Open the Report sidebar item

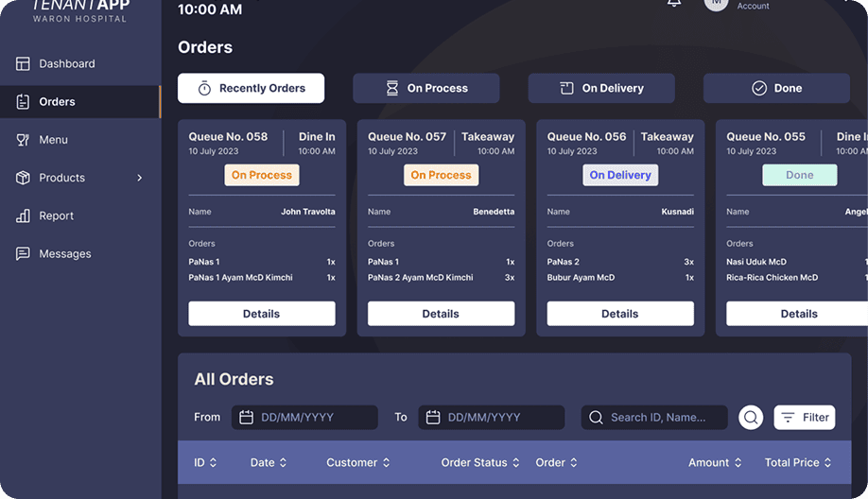click(x=56, y=215)
